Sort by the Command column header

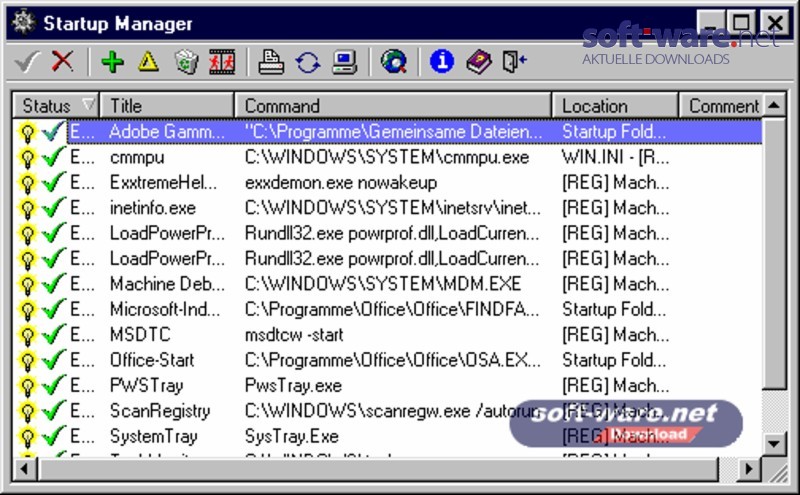point(393,106)
